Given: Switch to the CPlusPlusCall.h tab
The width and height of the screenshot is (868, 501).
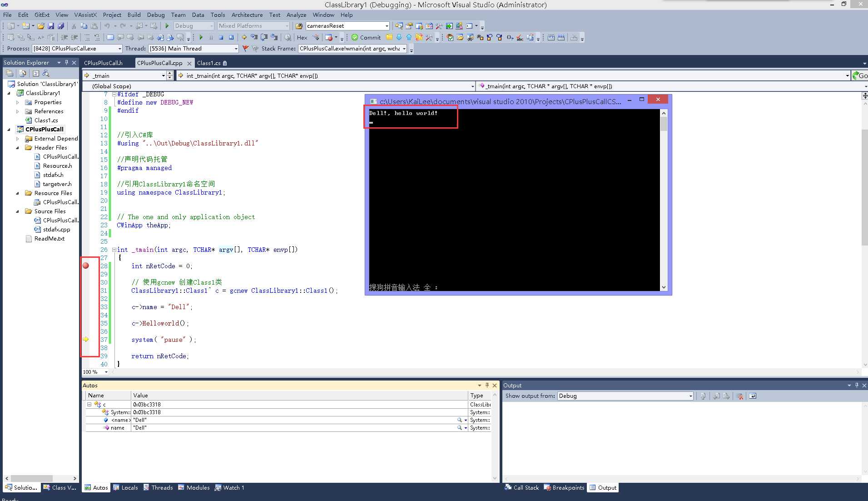Looking at the screenshot, I should [x=103, y=63].
